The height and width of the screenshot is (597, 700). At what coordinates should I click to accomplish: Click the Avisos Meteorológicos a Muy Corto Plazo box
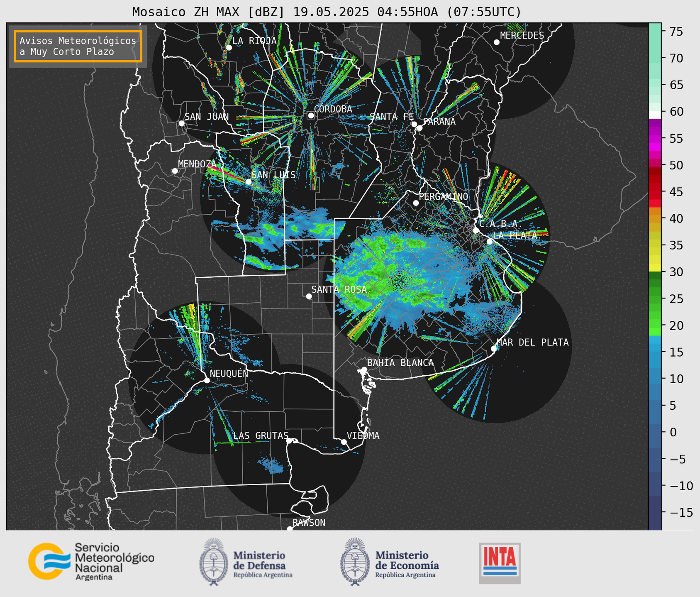(78, 46)
